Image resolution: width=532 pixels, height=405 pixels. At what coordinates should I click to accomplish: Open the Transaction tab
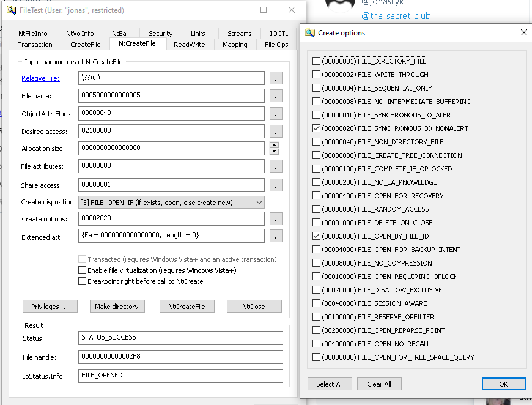pyautogui.click(x=35, y=45)
